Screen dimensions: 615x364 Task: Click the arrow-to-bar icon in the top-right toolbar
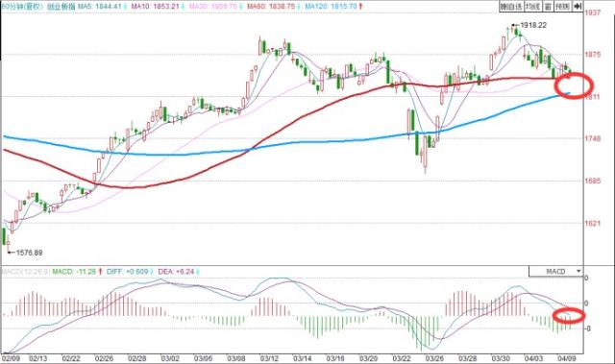(577, 7)
